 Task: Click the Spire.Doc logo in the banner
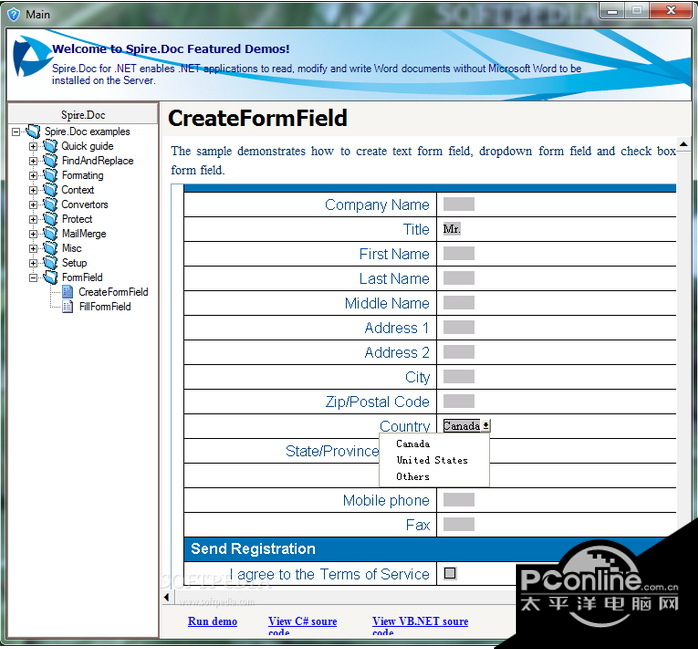click(x=30, y=58)
